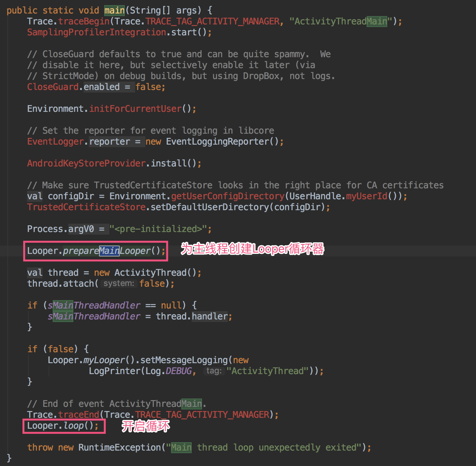The image size is (476, 466).
Task: Click EventLogger class reference
Action: point(55,141)
